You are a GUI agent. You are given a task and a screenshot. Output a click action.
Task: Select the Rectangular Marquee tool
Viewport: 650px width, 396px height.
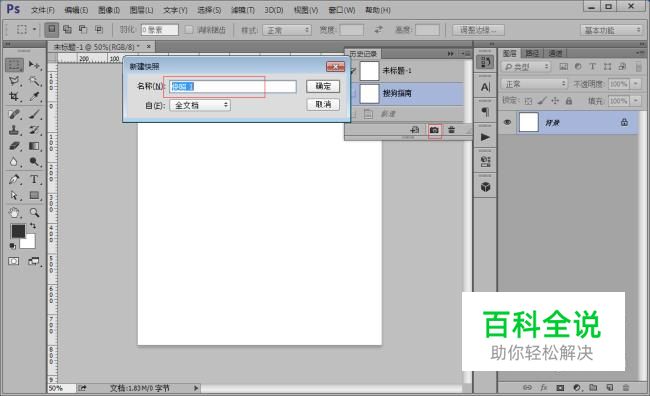click(x=14, y=65)
